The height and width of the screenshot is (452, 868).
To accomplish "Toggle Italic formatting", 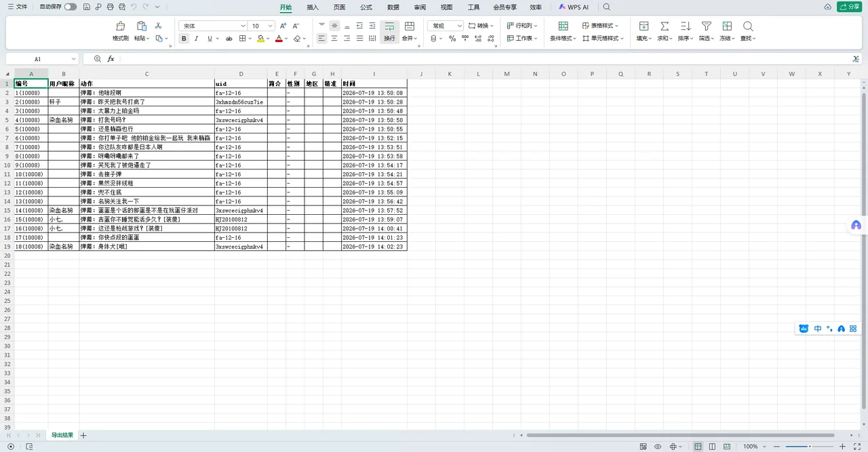I will [197, 39].
